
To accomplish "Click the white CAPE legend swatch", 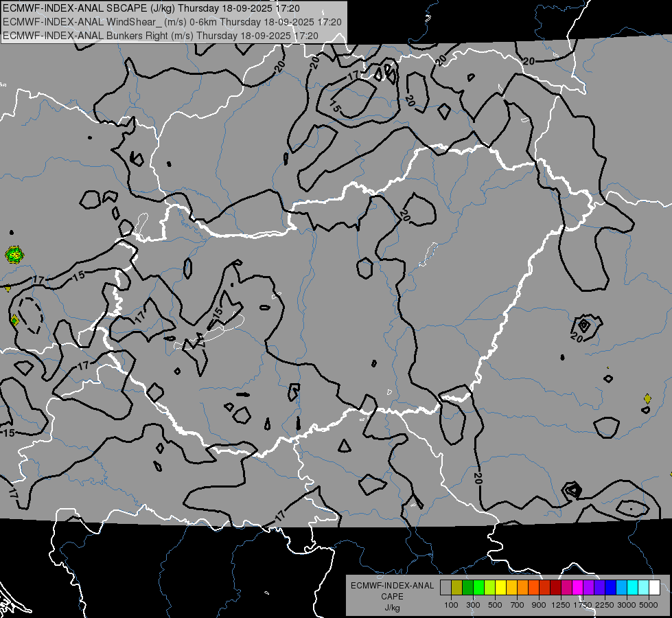I will 654,588.
